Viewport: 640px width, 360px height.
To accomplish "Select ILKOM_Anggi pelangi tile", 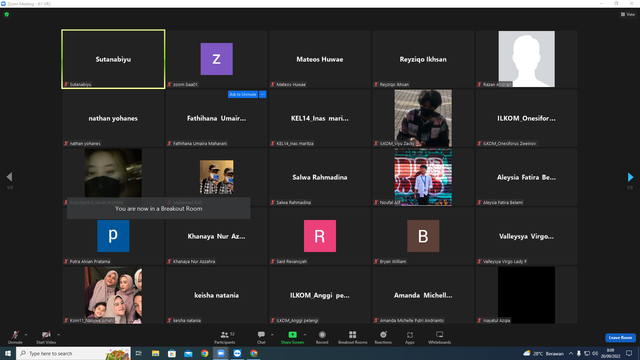I will click(320, 295).
